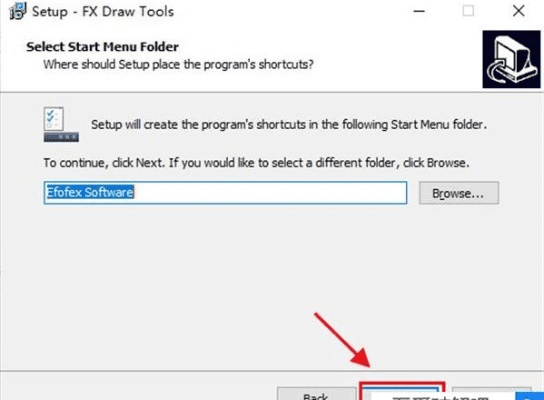Open the Browse... folder dialog

pyautogui.click(x=459, y=193)
